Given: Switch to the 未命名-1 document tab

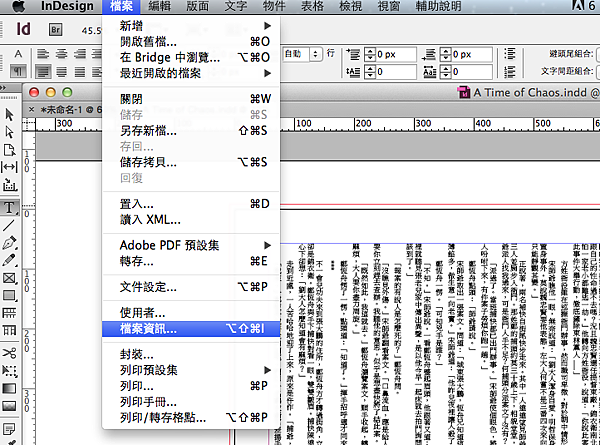Looking at the screenshot, I should (68, 110).
